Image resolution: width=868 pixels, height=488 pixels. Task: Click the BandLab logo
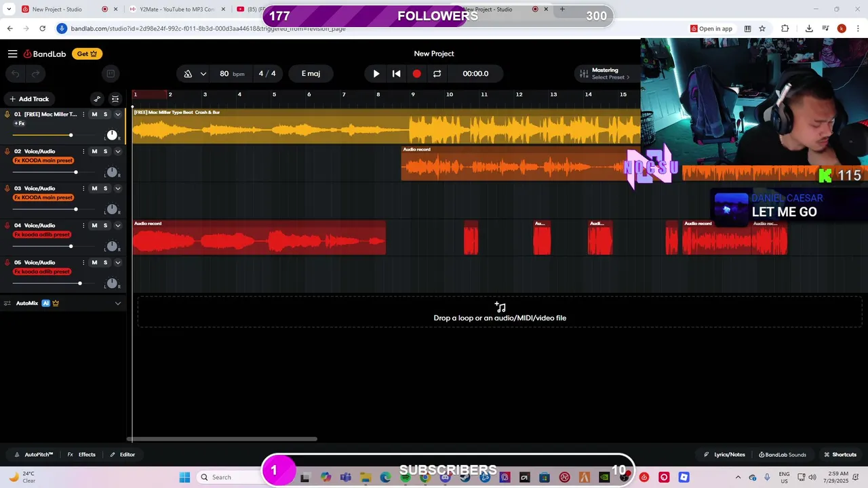(x=45, y=54)
